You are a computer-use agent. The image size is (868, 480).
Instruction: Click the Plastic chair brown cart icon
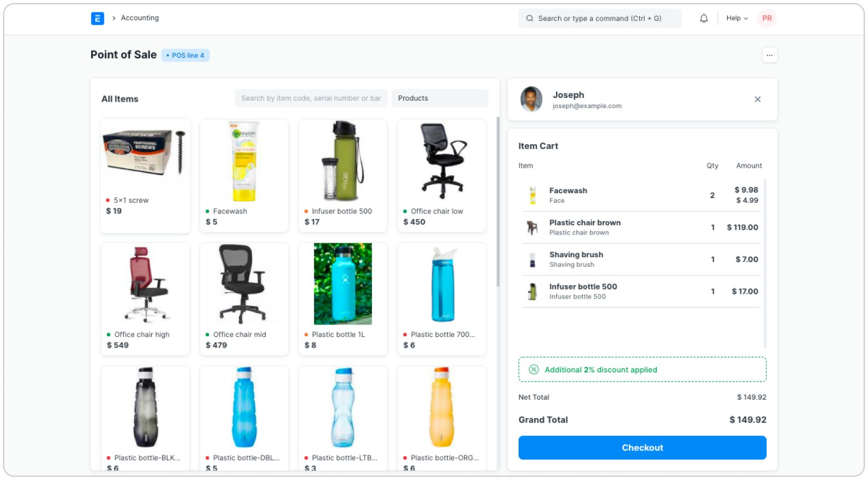click(533, 228)
